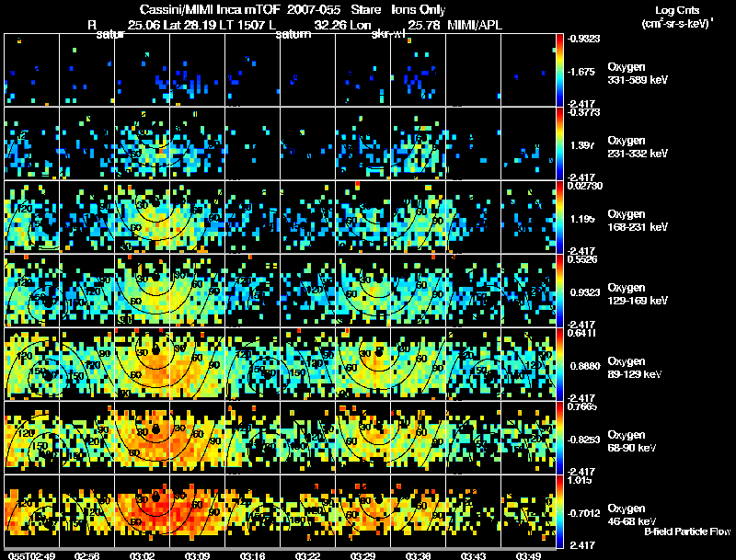Image resolution: width=736 pixels, height=560 pixels.
Task: Click the Log Cnts legend heading
Action: point(677,10)
